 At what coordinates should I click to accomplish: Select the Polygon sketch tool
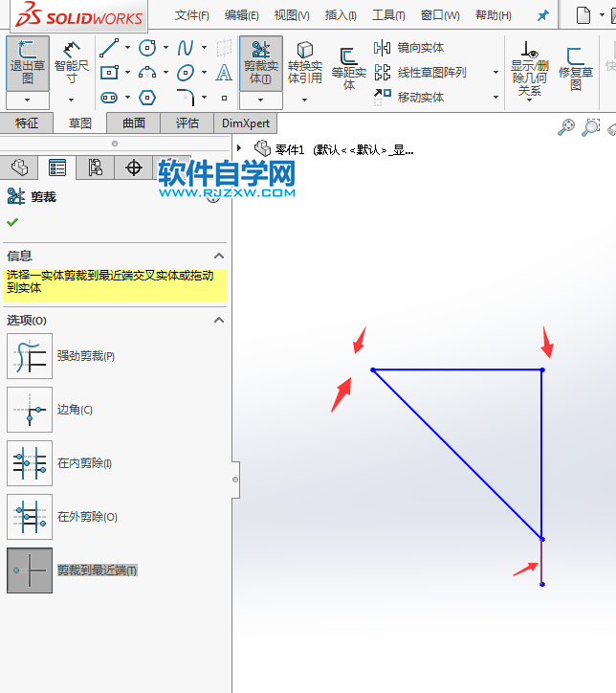coord(147,98)
